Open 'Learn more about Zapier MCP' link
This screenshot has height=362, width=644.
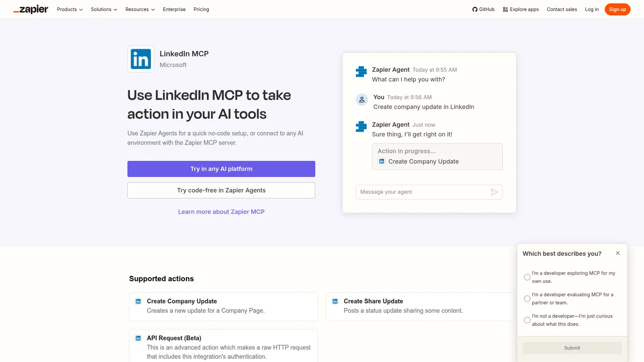click(x=221, y=212)
